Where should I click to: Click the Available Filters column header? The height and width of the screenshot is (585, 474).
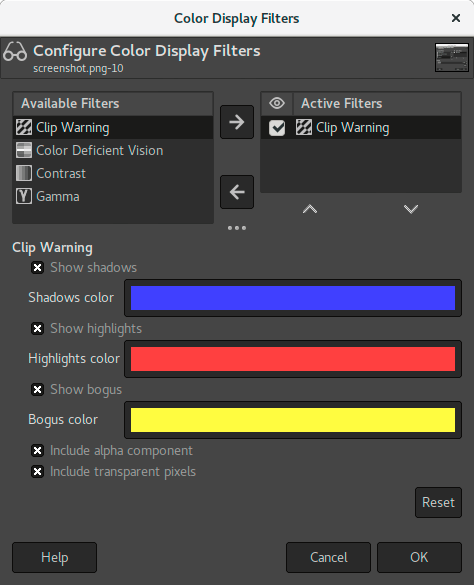tap(113, 104)
